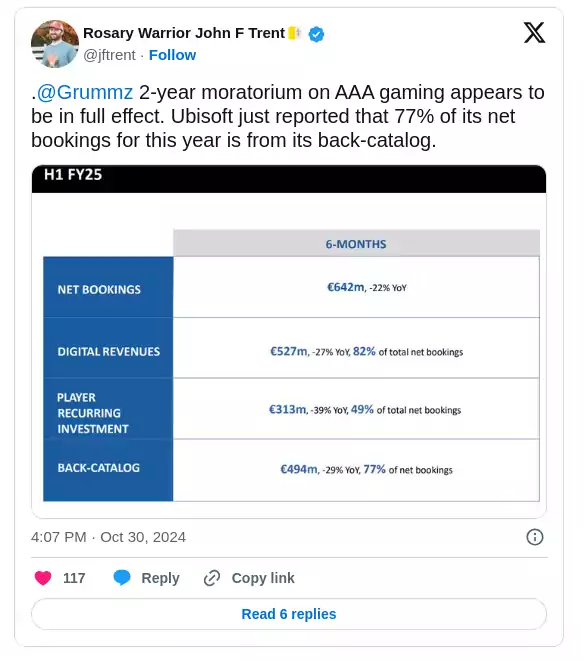Click the @jftrent handle
The width and height of the screenshot is (584, 661).
click(x=110, y=55)
